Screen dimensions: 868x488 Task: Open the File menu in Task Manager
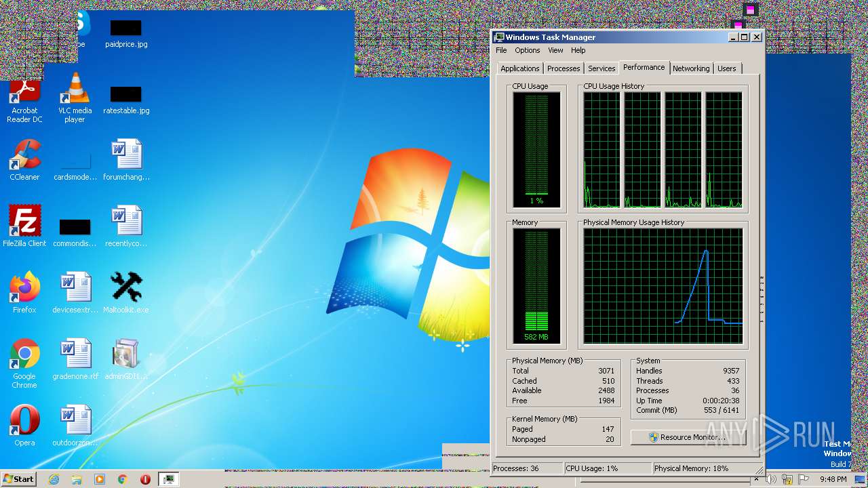(501, 50)
